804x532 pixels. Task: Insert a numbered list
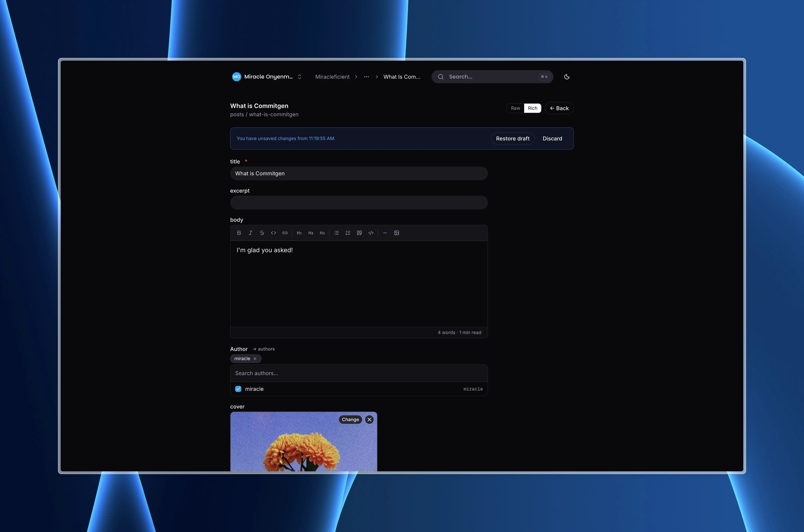[348, 233]
